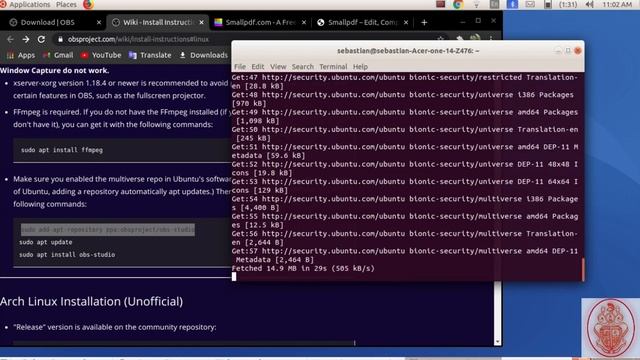Screen dimensions: 640x360
Task: Open the Edit menu in Terminal
Action: click(x=258, y=67)
